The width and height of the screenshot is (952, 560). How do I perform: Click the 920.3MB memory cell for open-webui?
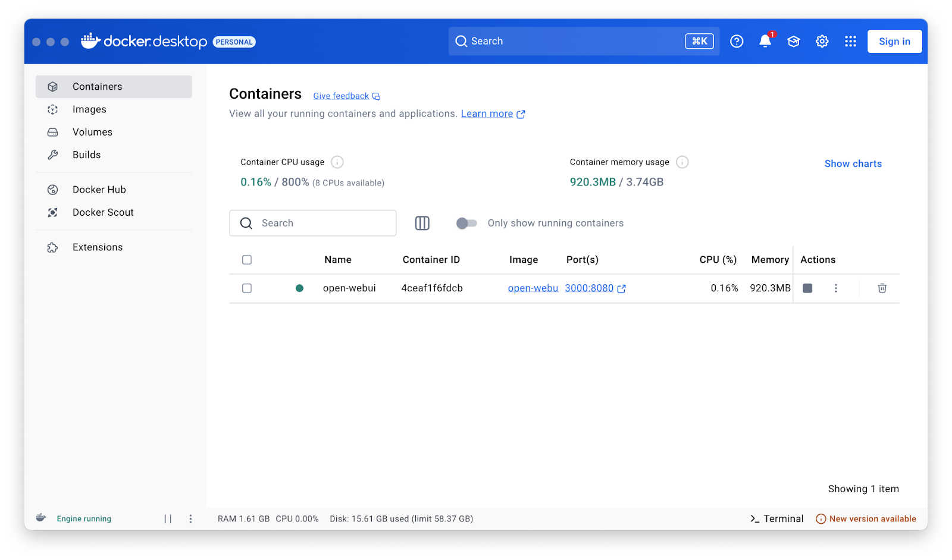pos(771,288)
